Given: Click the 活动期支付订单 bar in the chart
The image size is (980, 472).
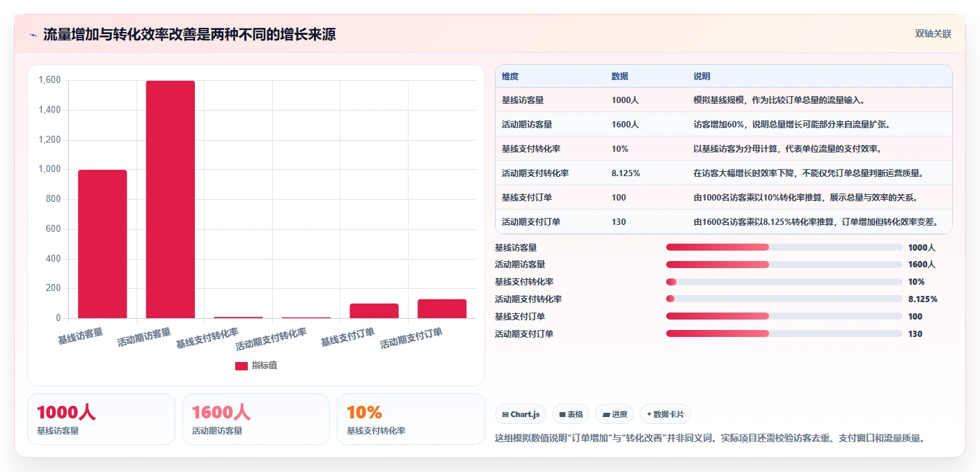Looking at the screenshot, I should click(x=442, y=308).
